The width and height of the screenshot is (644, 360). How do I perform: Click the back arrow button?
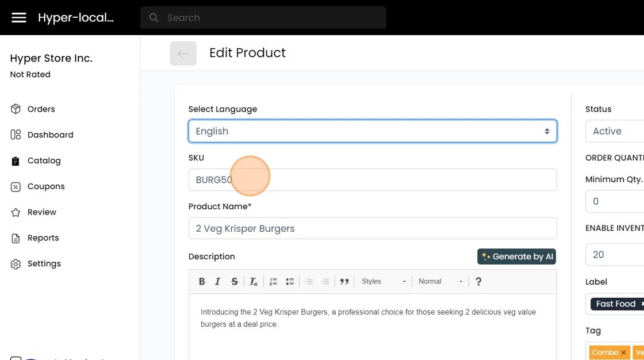183,53
